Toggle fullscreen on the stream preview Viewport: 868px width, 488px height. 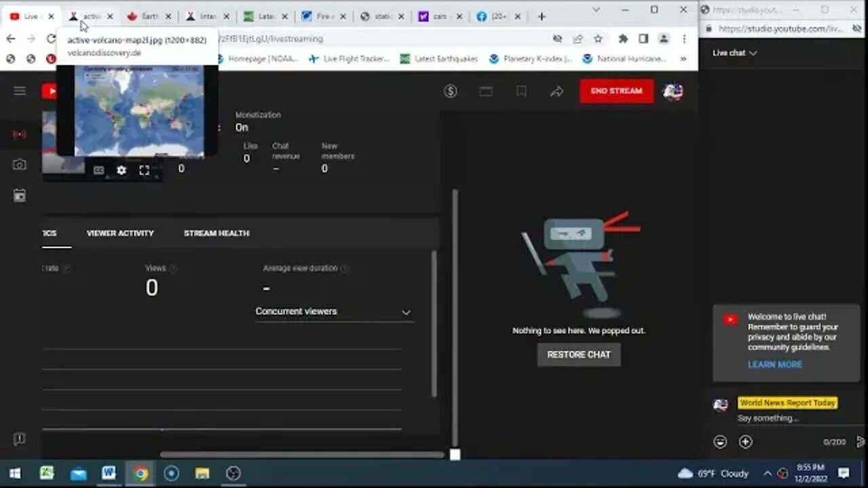point(144,170)
